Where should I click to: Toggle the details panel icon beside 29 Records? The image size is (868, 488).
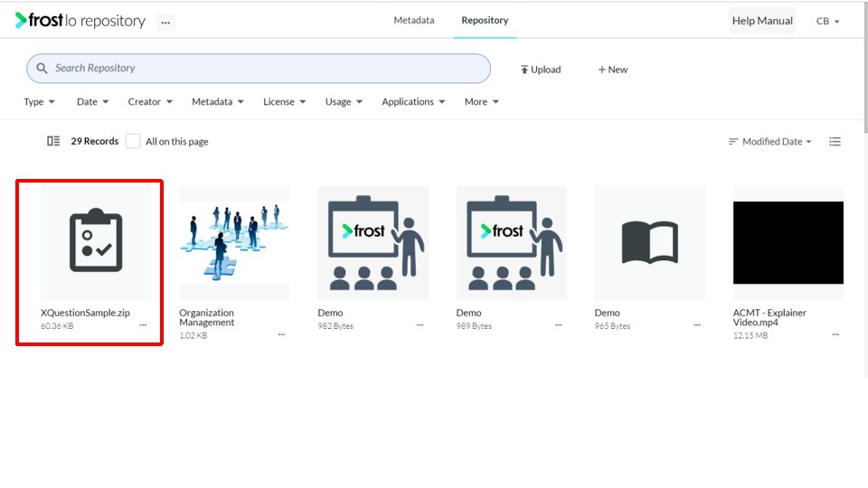[53, 141]
